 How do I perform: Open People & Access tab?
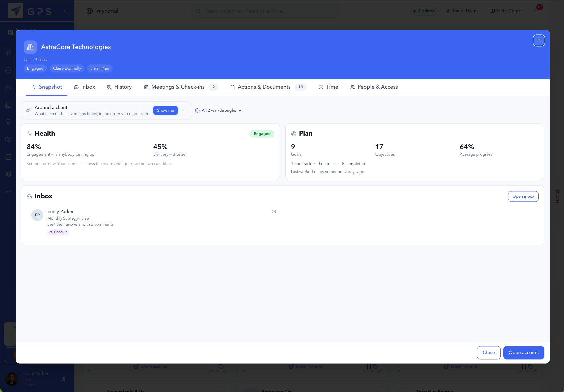coord(374,87)
